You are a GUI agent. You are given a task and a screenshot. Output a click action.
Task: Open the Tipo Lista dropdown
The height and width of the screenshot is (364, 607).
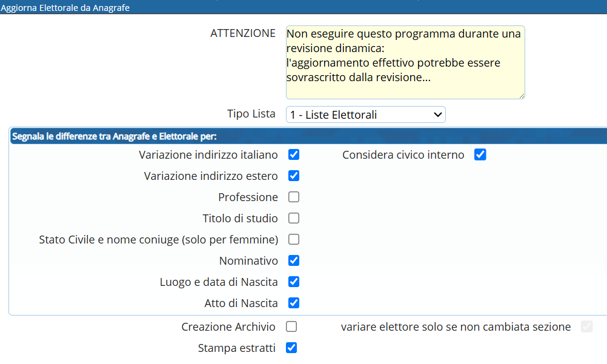(x=365, y=114)
